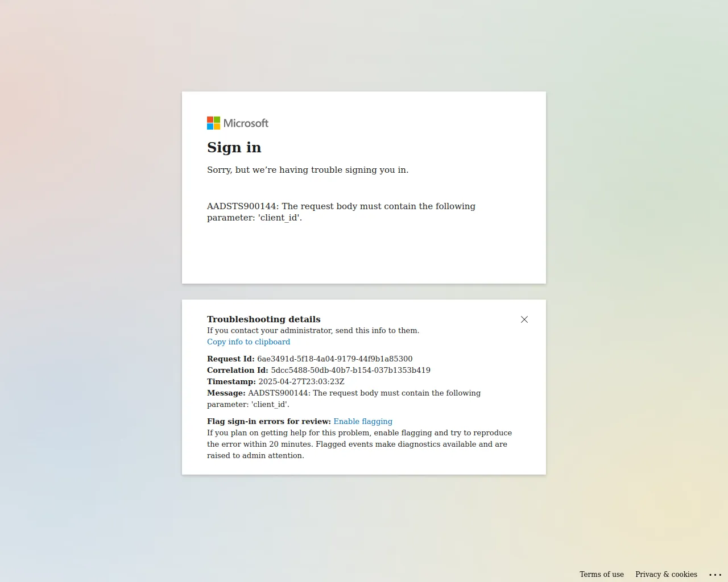
Task: Click the Correlation Id value 5dcc5488-50db-40b7-b154-037b1353b419
Action: point(351,370)
